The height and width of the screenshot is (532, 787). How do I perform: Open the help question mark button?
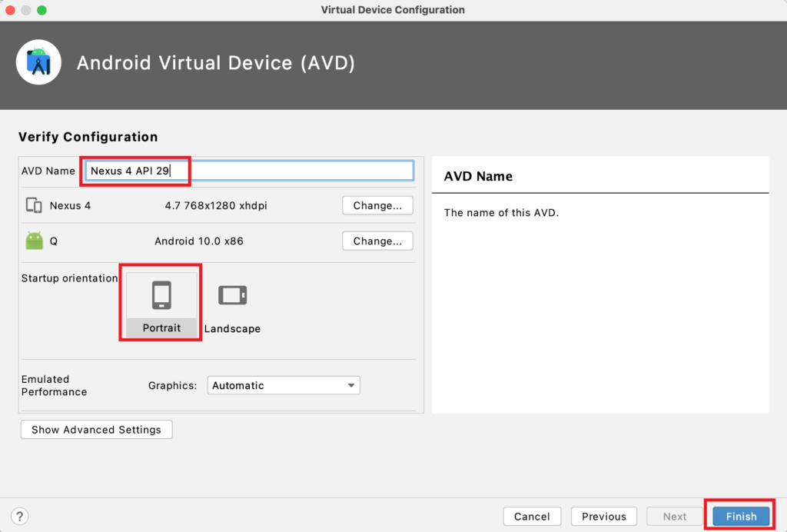(x=19, y=516)
